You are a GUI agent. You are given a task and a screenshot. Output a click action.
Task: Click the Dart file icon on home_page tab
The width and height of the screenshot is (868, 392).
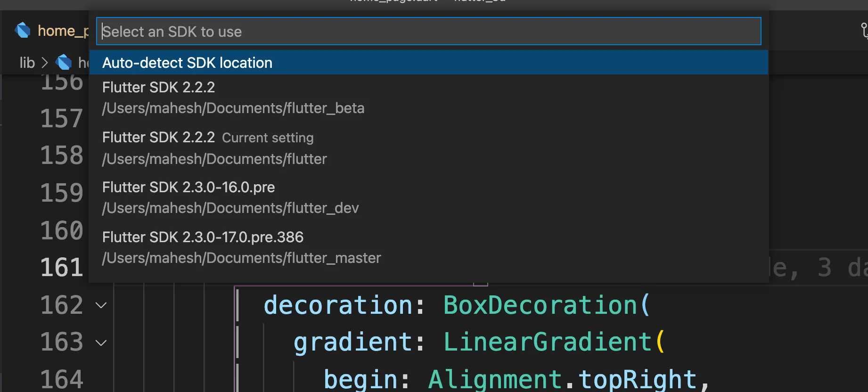pyautogui.click(x=23, y=31)
